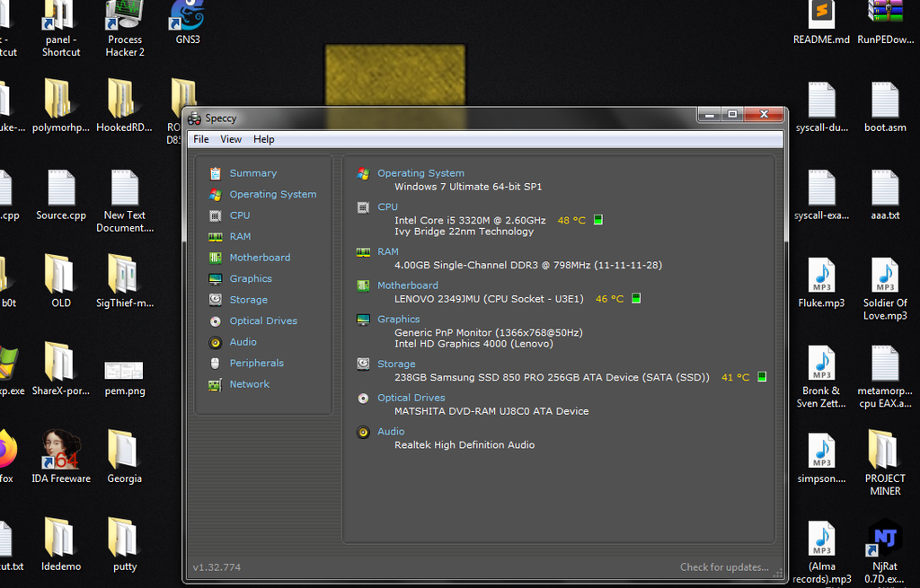Open the Motherboard heading in summary
Image resolution: width=920 pixels, height=588 pixels.
click(407, 285)
